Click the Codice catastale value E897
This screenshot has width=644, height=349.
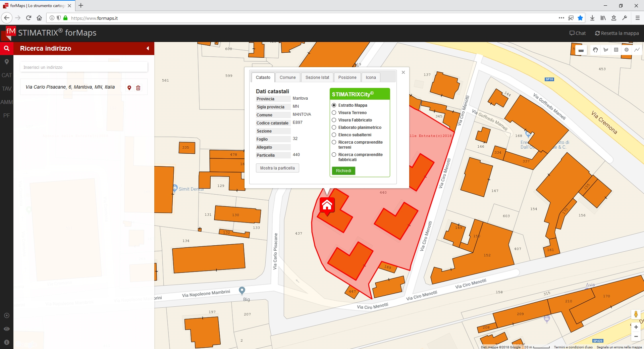click(298, 122)
